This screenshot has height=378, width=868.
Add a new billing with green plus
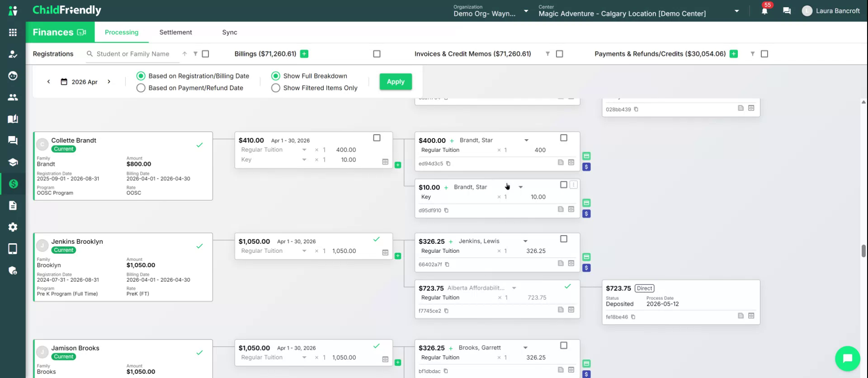304,54
